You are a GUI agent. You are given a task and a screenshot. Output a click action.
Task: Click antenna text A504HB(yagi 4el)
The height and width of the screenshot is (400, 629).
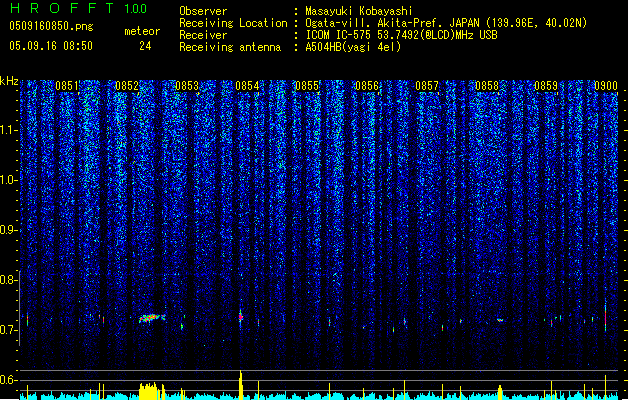pyautogui.click(x=353, y=47)
